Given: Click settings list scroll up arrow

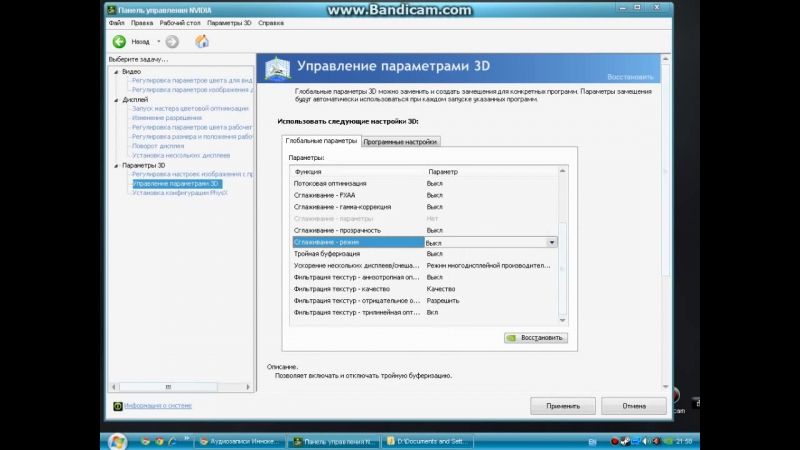Looking at the screenshot, I should (562, 171).
